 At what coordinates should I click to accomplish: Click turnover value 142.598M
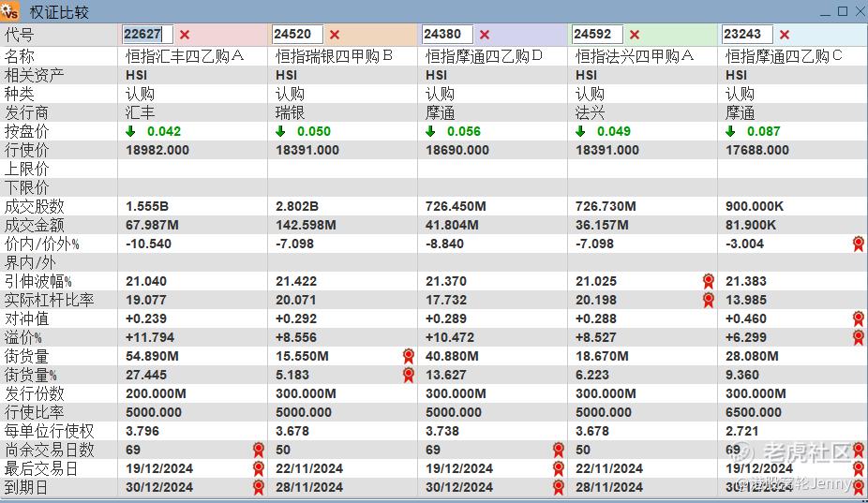click(306, 225)
